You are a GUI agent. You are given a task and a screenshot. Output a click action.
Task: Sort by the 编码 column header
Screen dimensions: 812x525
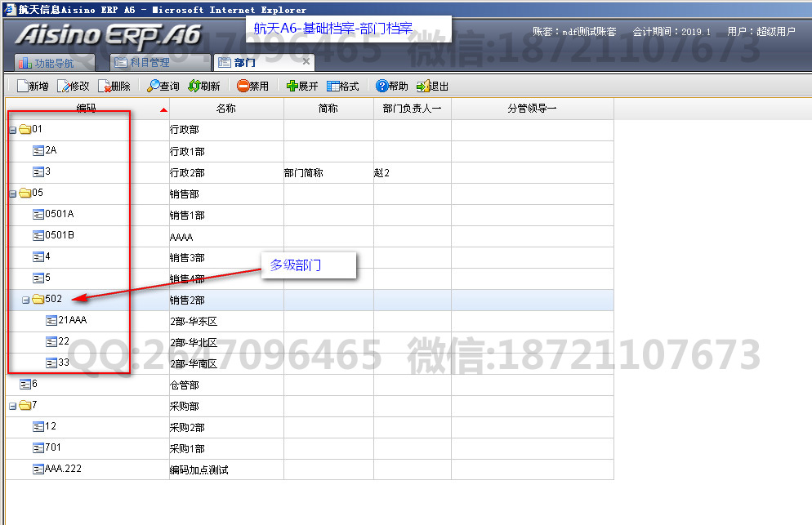pos(86,109)
